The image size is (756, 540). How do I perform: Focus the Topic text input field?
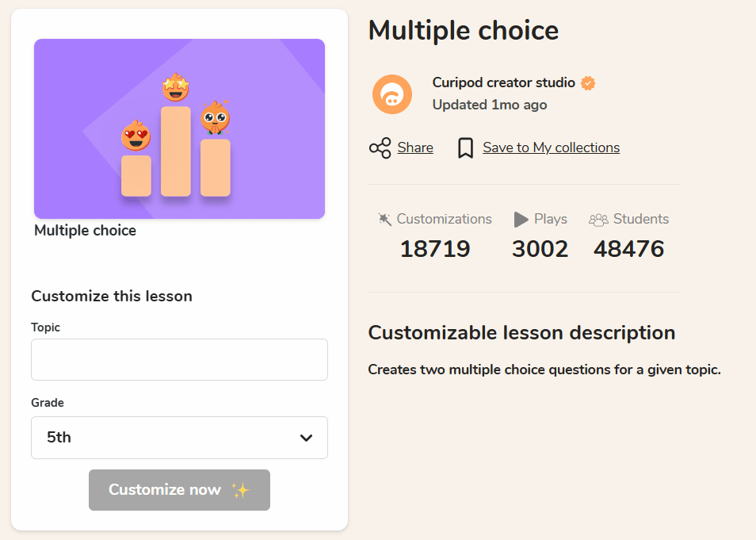point(179,360)
